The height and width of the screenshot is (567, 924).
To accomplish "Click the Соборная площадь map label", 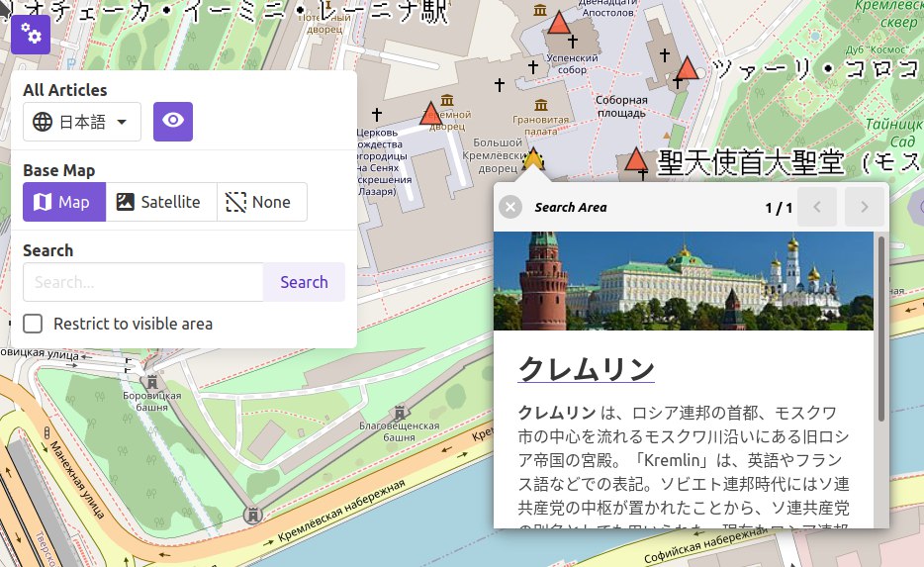I will click(x=621, y=107).
